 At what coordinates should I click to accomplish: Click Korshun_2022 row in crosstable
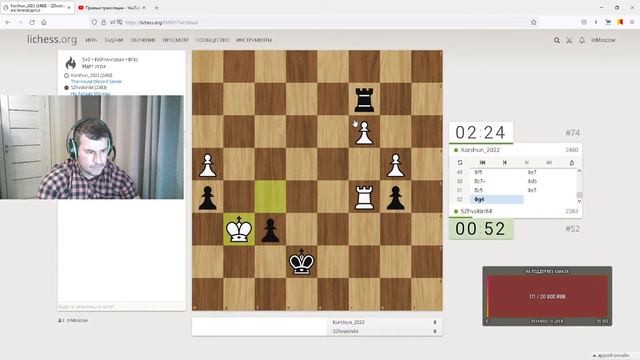[x=384, y=322]
